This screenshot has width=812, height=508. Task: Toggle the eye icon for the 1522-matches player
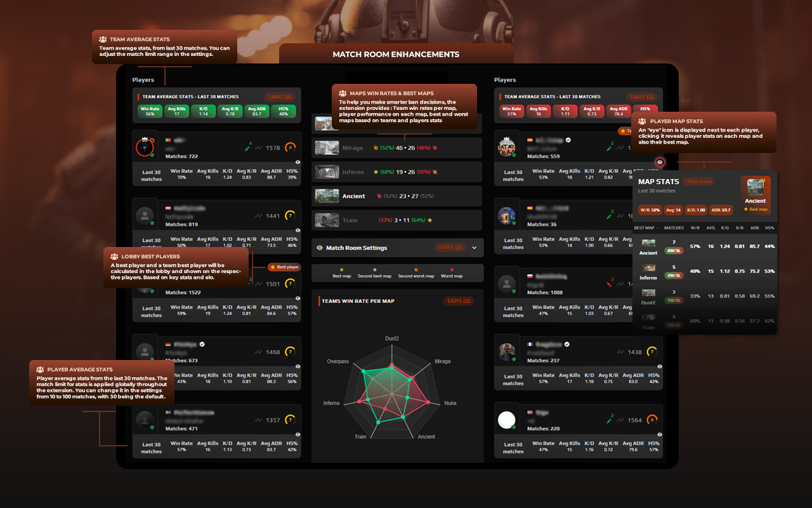coord(298,298)
